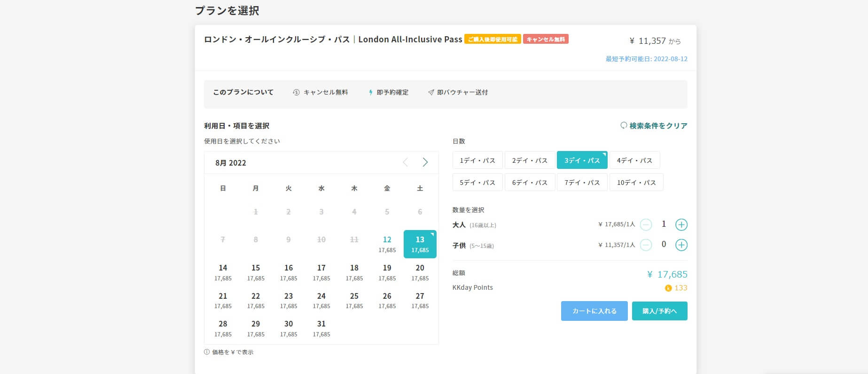The width and height of the screenshot is (868, 374).
Task: Pick August 13 on the calendar
Action: pyautogui.click(x=420, y=244)
